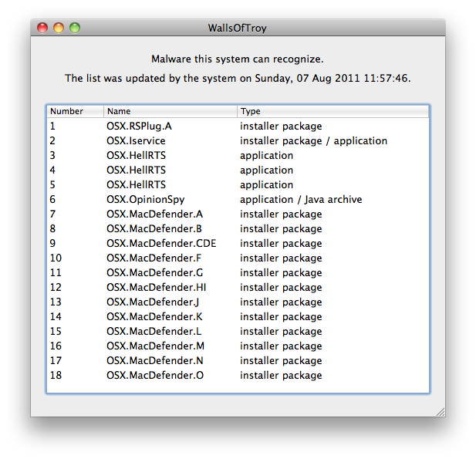Click the window resize grip corner
The width and height of the screenshot is (476, 459).
coord(440,411)
